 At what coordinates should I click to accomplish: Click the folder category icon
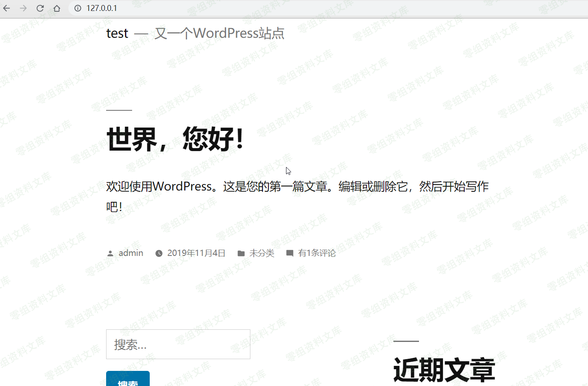(x=241, y=253)
